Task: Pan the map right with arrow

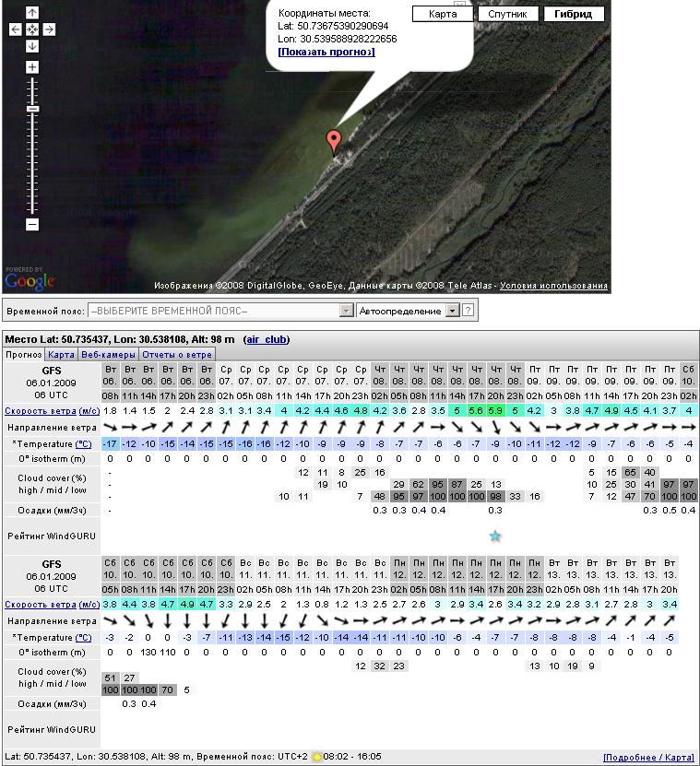Action: pyautogui.click(x=49, y=29)
